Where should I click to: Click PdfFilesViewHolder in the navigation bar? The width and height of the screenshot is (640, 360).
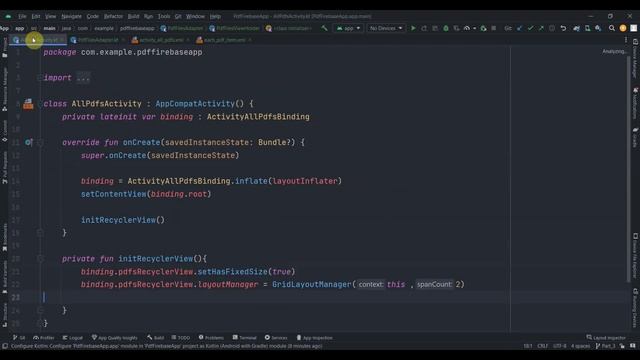[234, 28]
